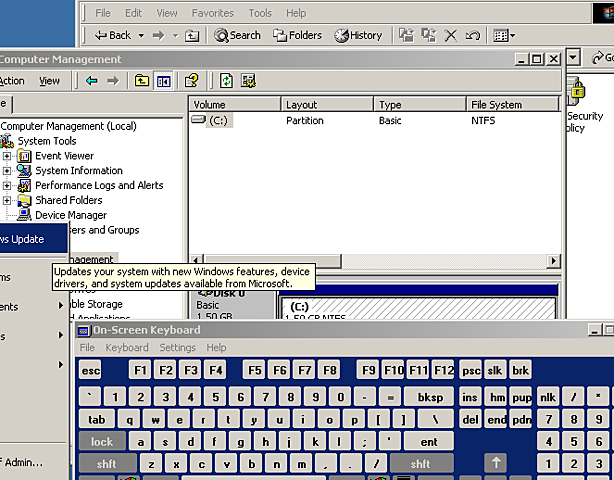Click the bksp key on On-Screen Keyboard
614x480 pixels.
(x=430, y=397)
